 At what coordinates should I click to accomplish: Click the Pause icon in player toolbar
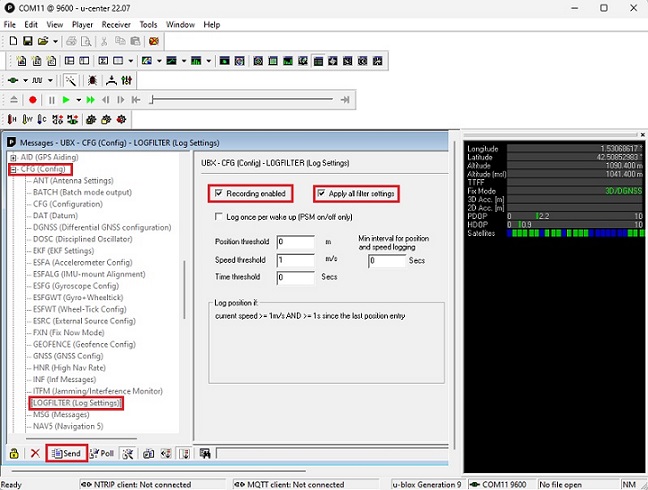[x=50, y=100]
